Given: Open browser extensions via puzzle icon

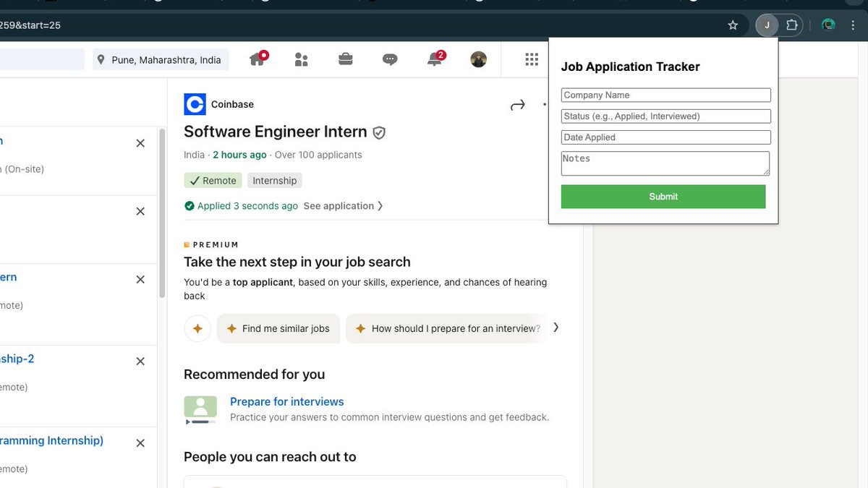Looking at the screenshot, I should 792,25.
